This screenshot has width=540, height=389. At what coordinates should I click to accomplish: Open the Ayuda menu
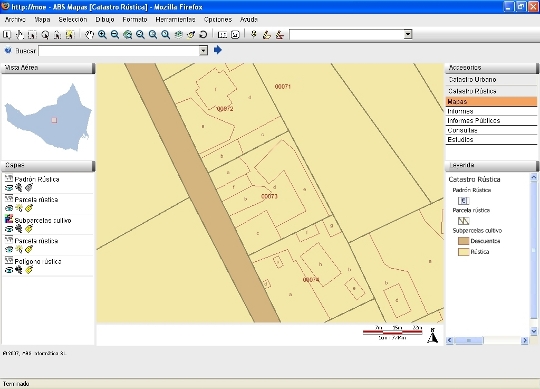(249, 20)
